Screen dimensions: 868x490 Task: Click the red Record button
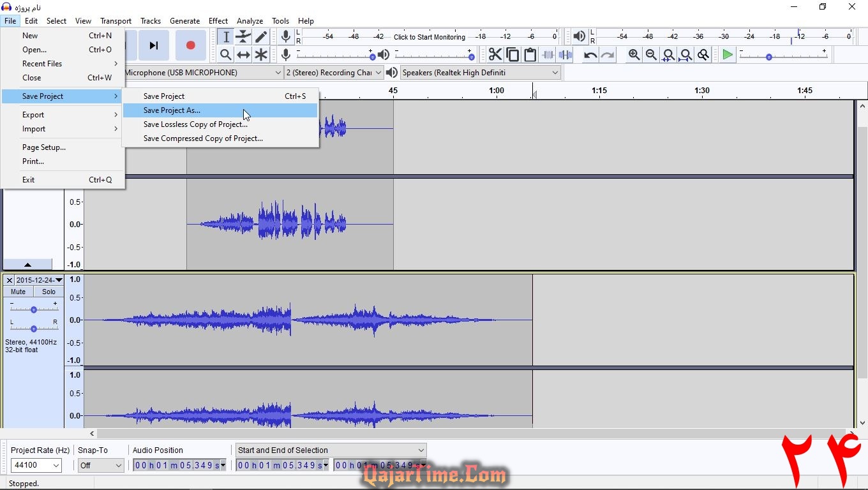pos(190,45)
